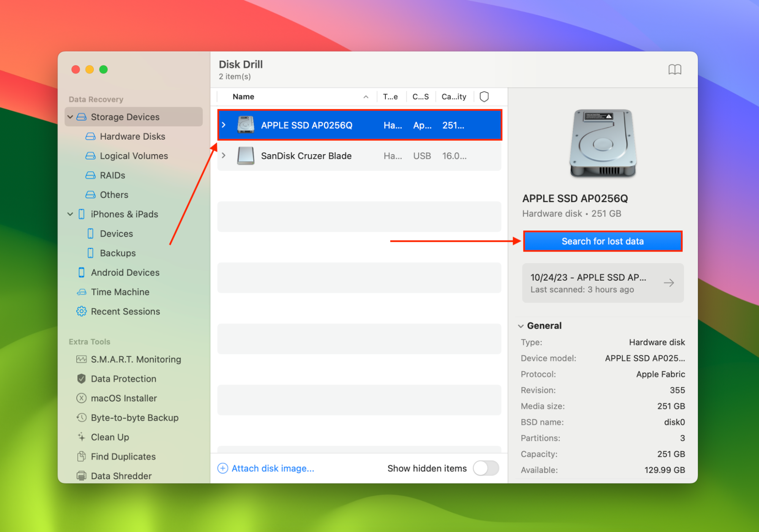Open the 10/24/23 APPLE SSD session card

(x=603, y=283)
